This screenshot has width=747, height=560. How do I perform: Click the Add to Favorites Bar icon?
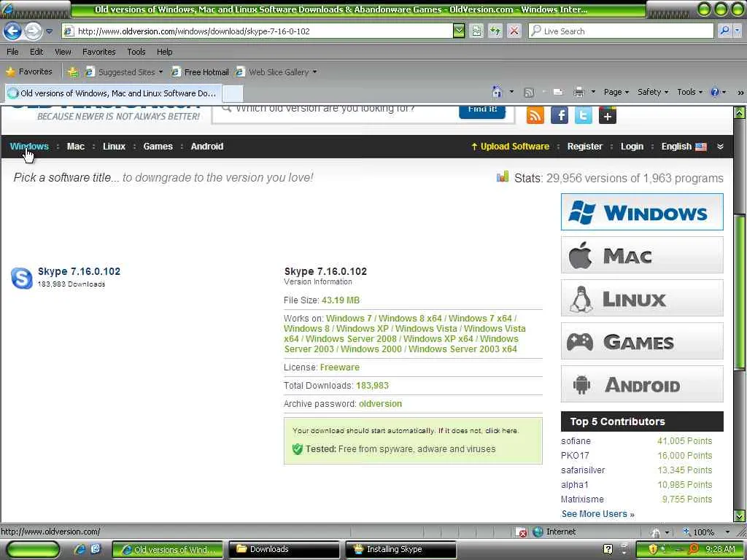(x=73, y=72)
